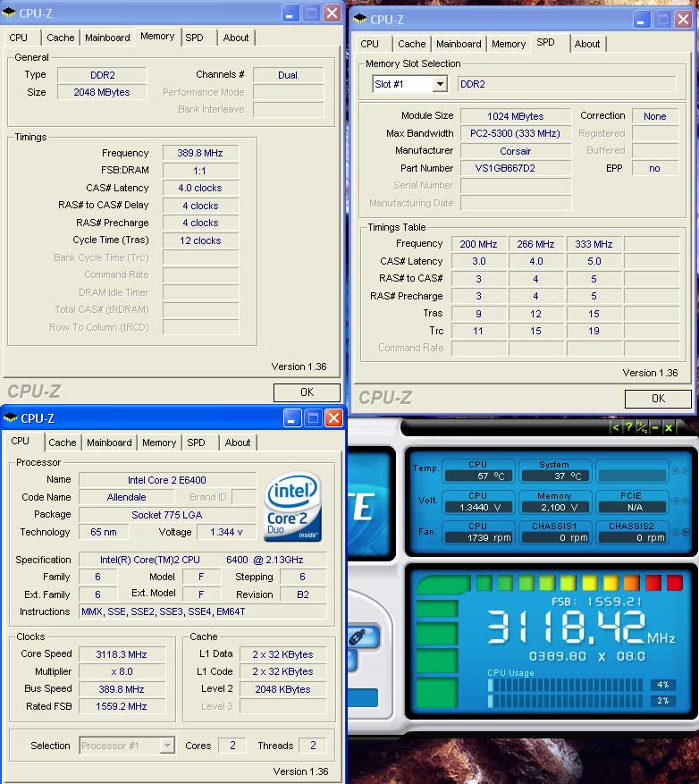Screen dimensions: 699x784
Task: Open the Processor #1 selection dropdown
Action: [167, 746]
